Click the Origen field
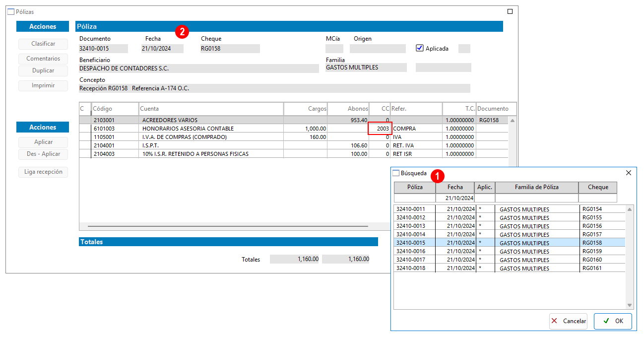 point(378,49)
